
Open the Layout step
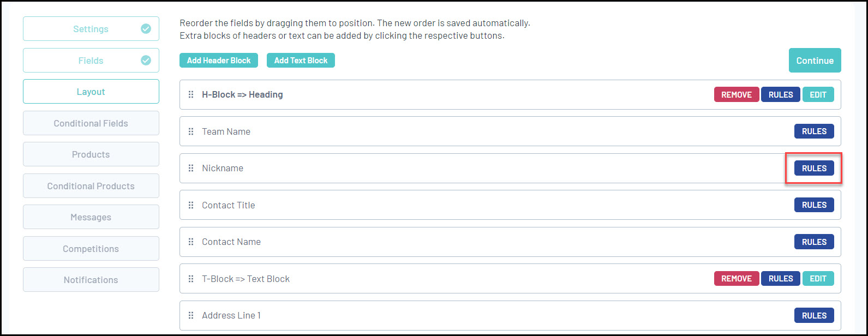pos(91,92)
